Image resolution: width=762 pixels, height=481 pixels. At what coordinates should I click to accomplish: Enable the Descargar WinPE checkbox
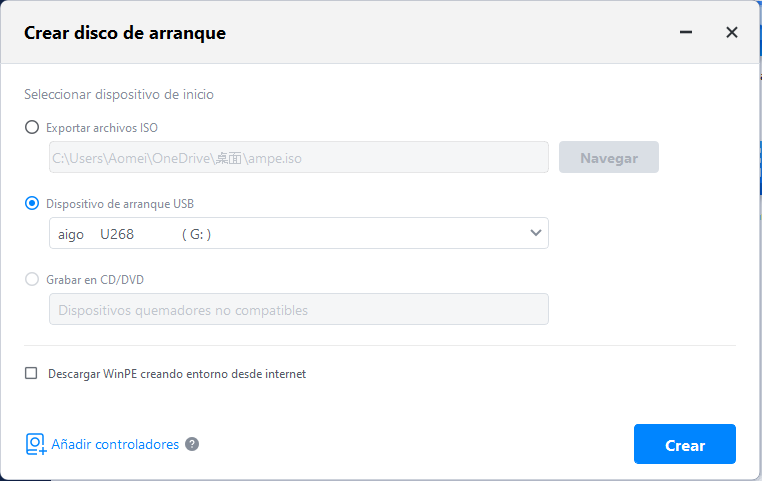pos(32,374)
